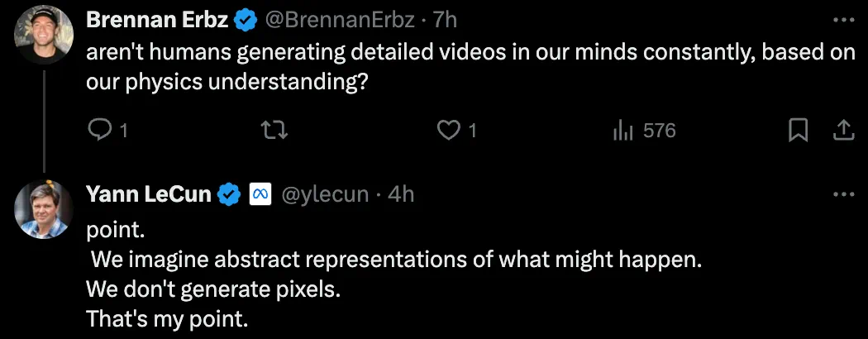Visit the Brennan Erbz display name link
This screenshot has width=868, height=339.
157,18
